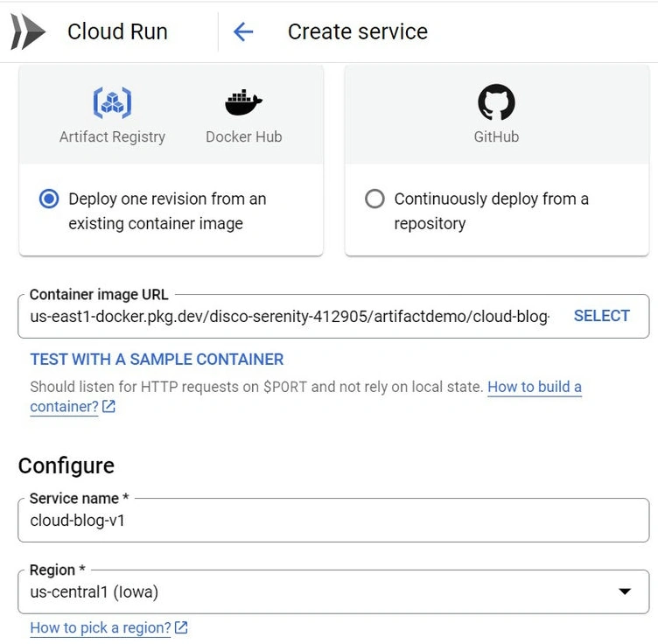Click TEST WITH A SAMPLE CONTAINER
Image resolution: width=658 pixels, height=644 pixels.
[x=157, y=360]
